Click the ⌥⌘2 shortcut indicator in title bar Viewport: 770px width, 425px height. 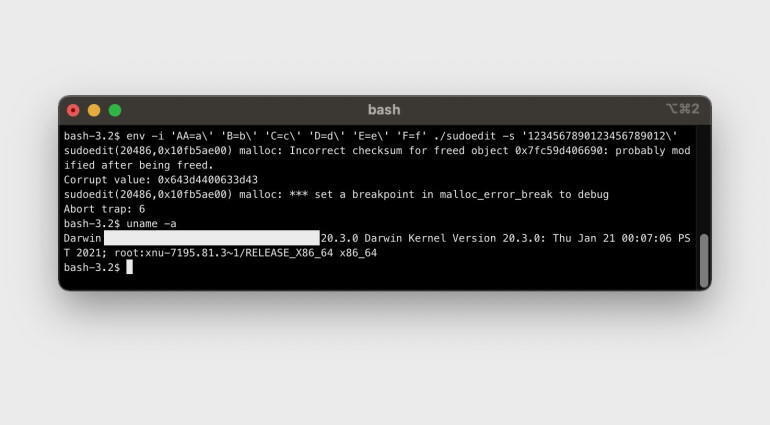click(x=683, y=109)
